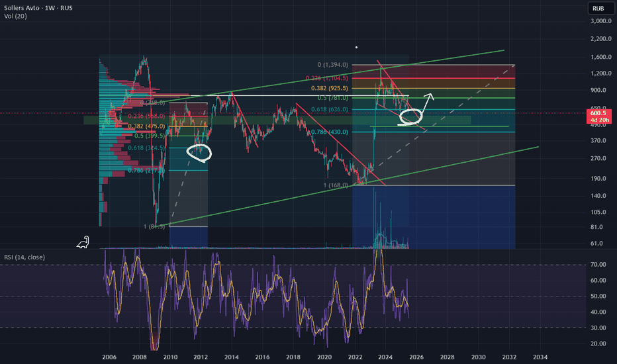
Task: Click the 0.5 (781.0) Fibonacci level label
Action: point(332,97)
